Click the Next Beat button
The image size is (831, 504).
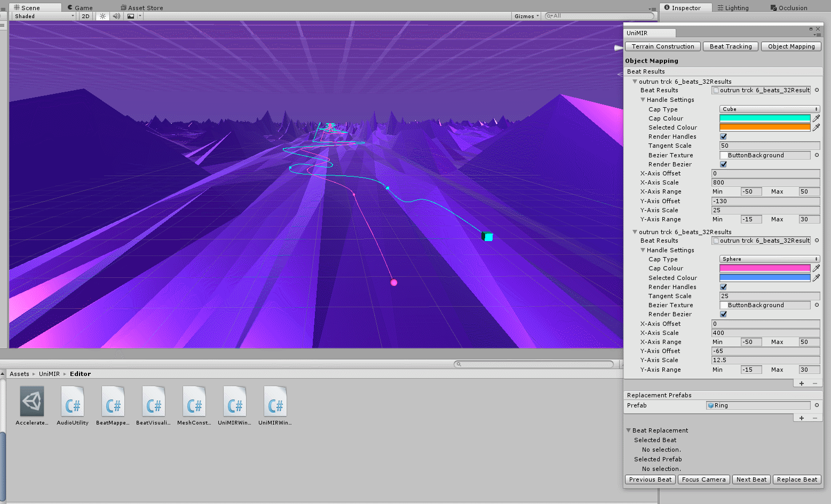click(x=751, y=479)
